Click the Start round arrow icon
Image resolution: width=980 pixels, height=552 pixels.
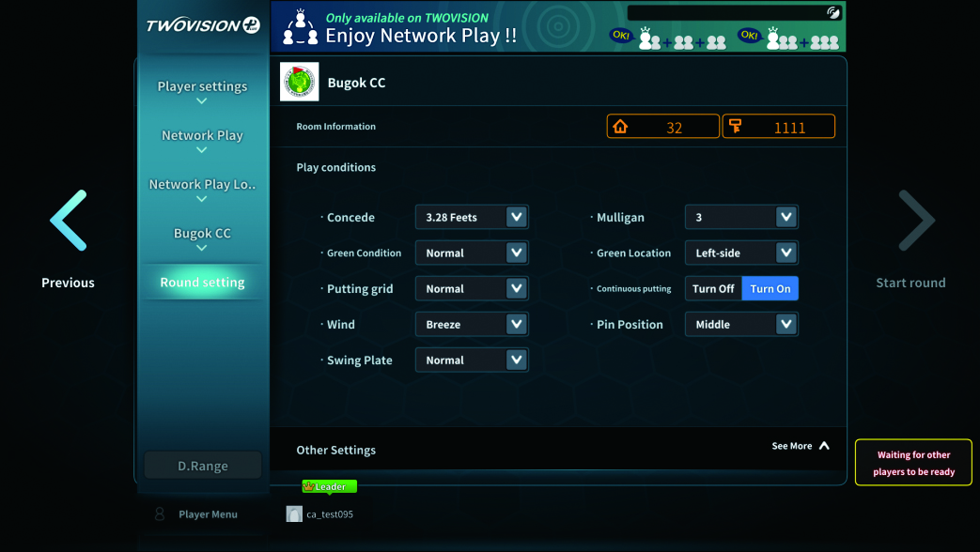point(917,220)
